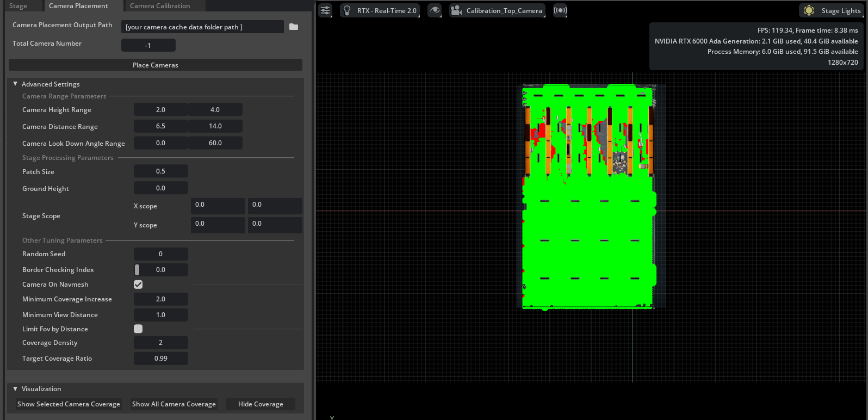Click the Camera Placement Output Path field
The width and height of the screenshot is (868, 420).
point(202,27)
